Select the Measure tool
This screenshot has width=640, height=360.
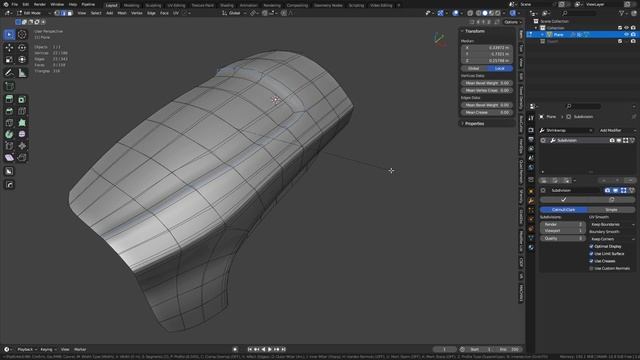click(22, 73)
